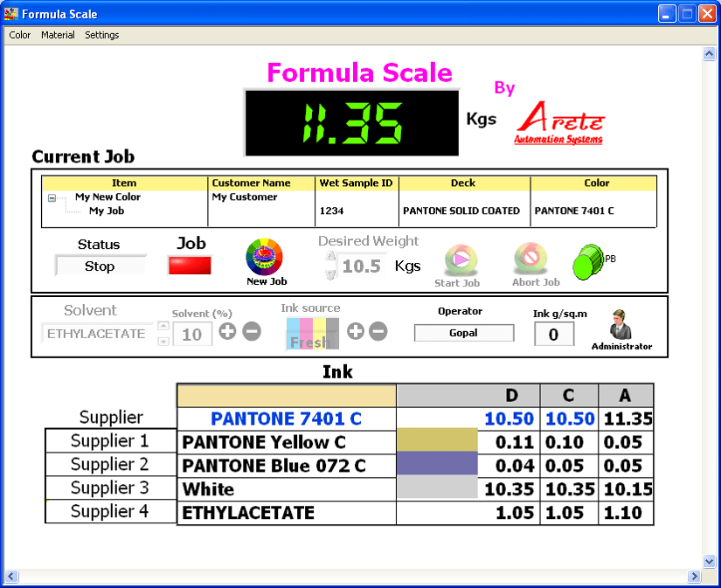This screenshot has width=721, height=588.
Task: Click the minus icon next to Solvent (%)
Action: click(252, 331)
